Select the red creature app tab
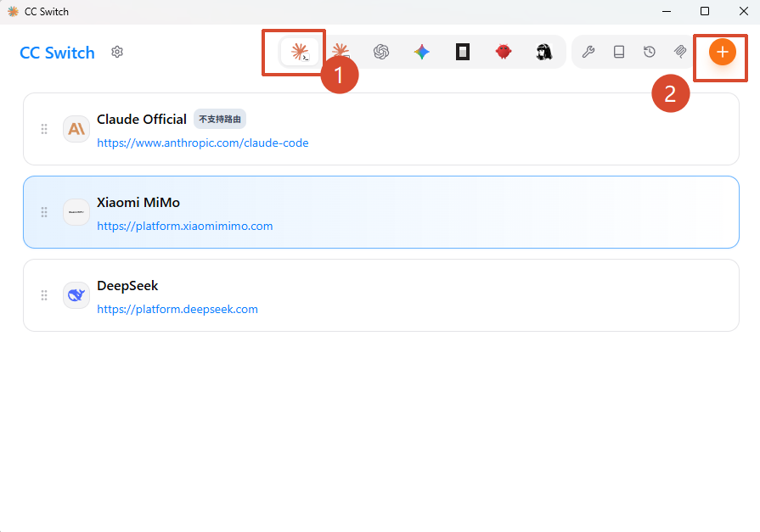The image size is (760, 532). point(504,52)
